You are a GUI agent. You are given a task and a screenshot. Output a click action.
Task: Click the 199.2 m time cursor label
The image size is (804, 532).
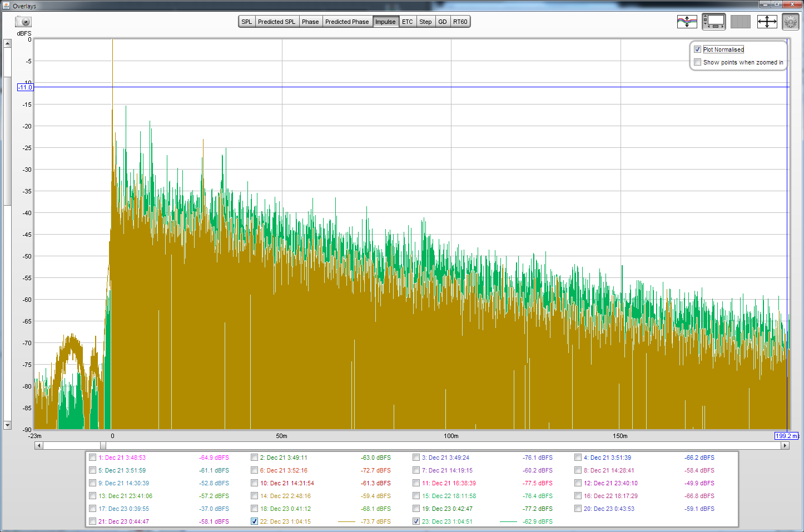pyautogui.click(x=787, y=436)
